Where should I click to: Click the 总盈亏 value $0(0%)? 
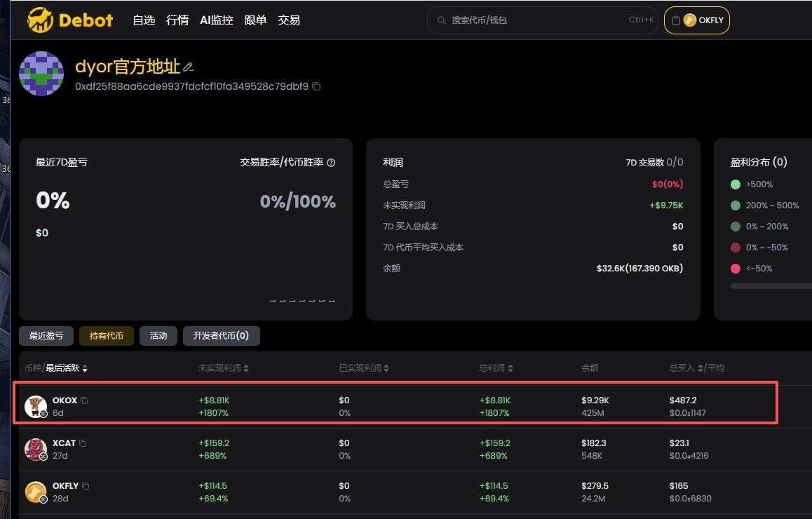point(668,184)
